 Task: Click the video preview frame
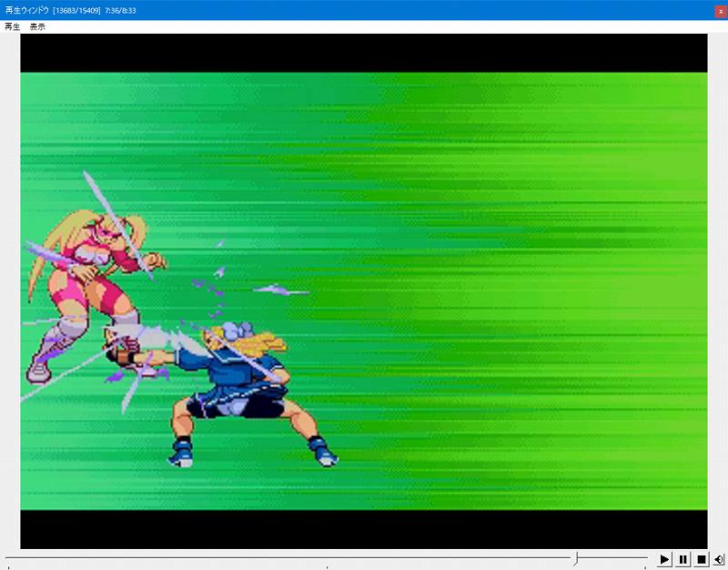[x=363, y=291]
